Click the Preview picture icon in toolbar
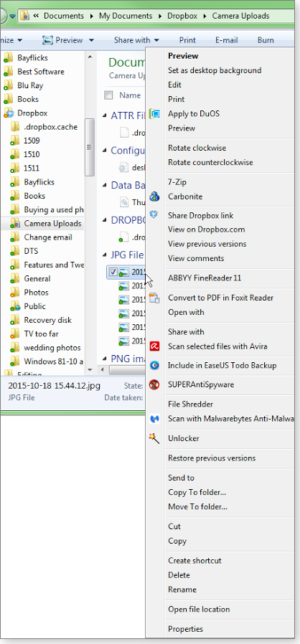This screenshot has width=300, height=644. [x=47, y=40]
